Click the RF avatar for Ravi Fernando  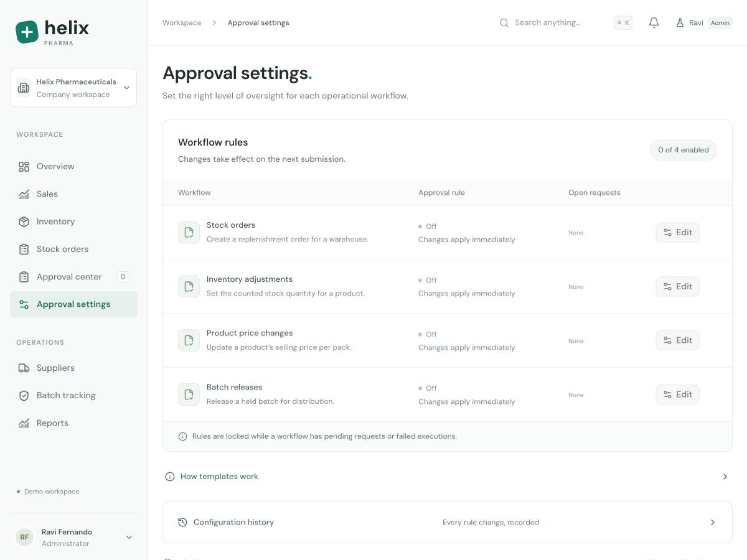(24, 538)
